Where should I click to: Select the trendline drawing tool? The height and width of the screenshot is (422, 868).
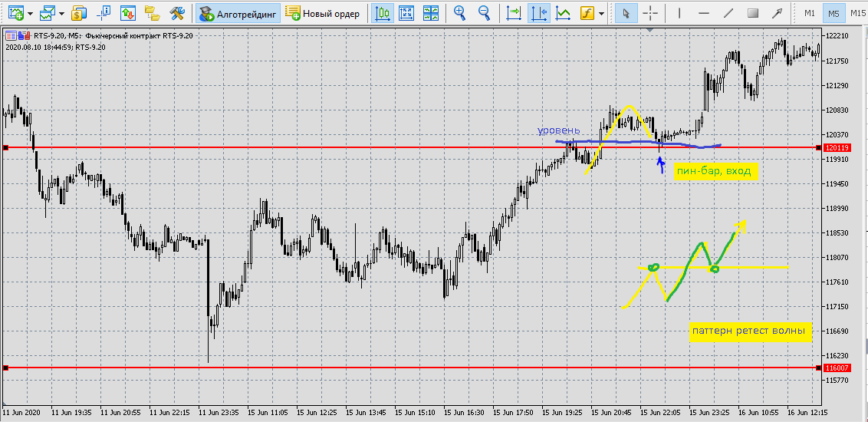coord(728,13)
